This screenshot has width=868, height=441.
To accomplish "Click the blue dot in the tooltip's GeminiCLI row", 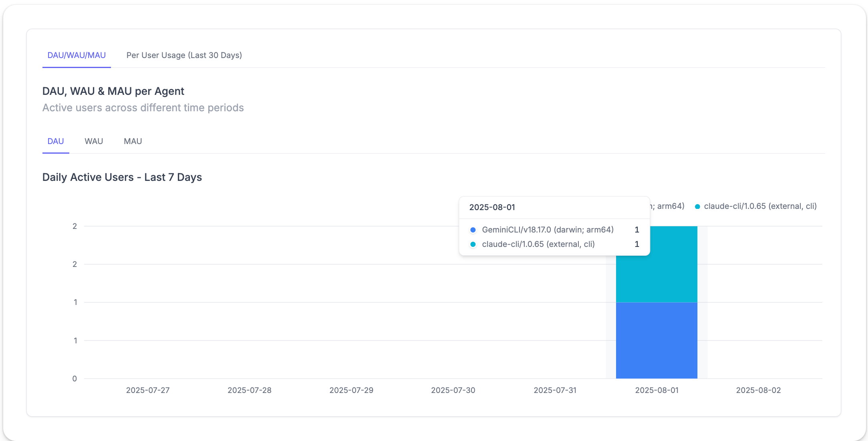I will (473, 230).
